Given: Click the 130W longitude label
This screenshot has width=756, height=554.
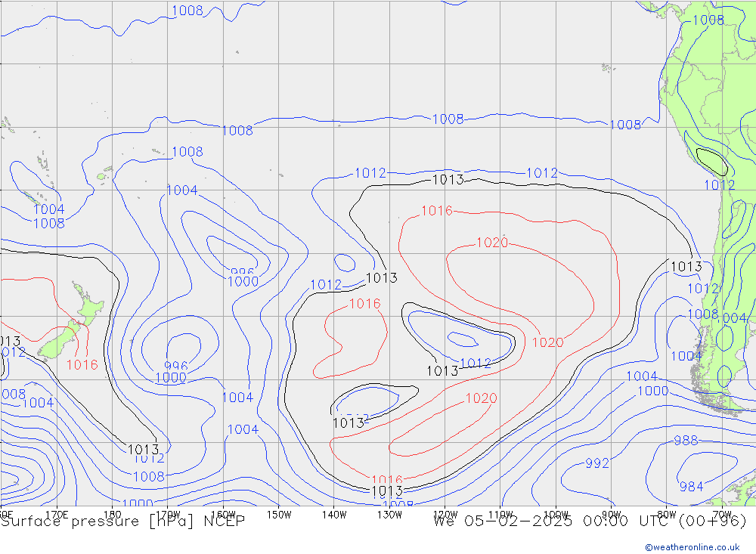Looking at the screenshot, I should pos(389,515).
